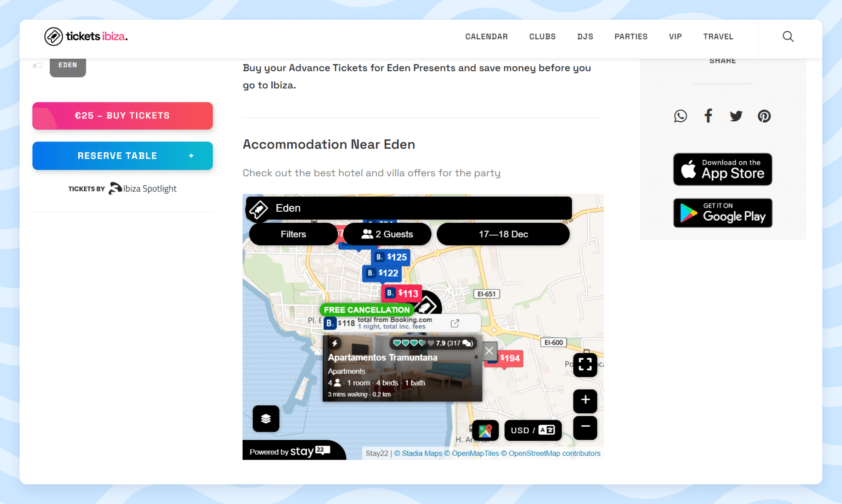
Task: Click the fullscreen expand icon
Action: coord(585,365)
